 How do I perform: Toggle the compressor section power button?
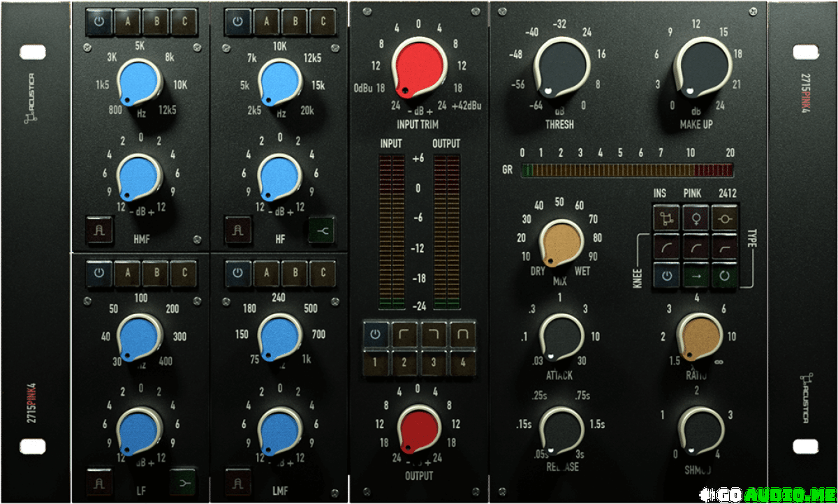(x=667, y=276)
